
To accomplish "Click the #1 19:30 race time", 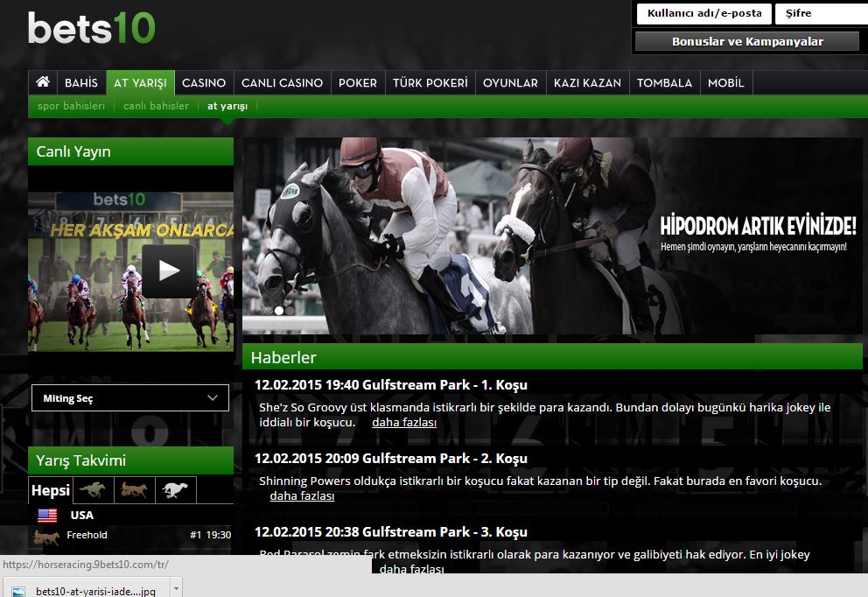I will [210, 535].
